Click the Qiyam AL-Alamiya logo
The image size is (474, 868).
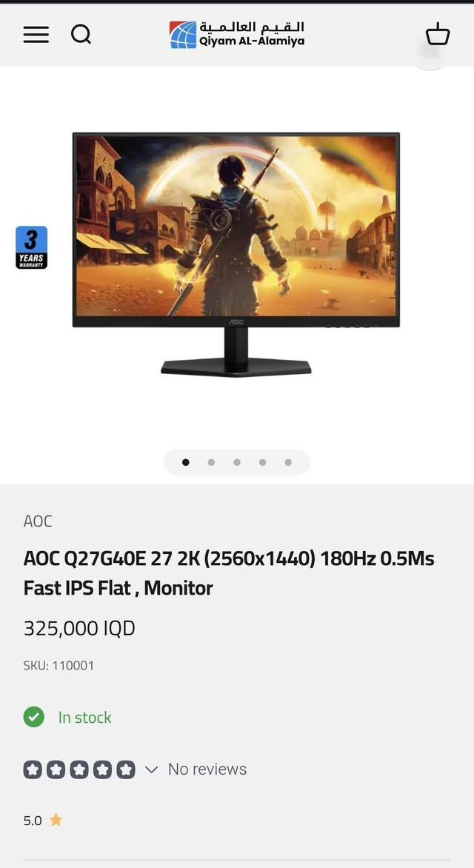tap(237, 34)
